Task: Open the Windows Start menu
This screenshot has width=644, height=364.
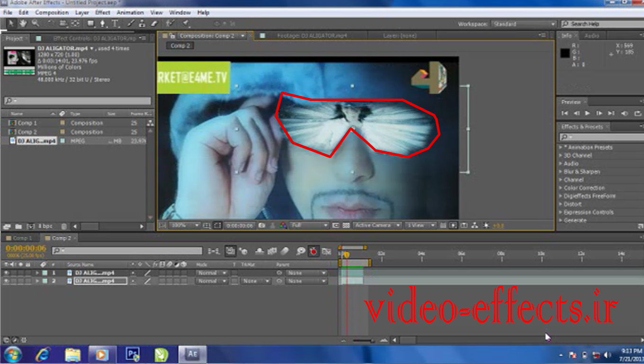Action: pos(13,354)
